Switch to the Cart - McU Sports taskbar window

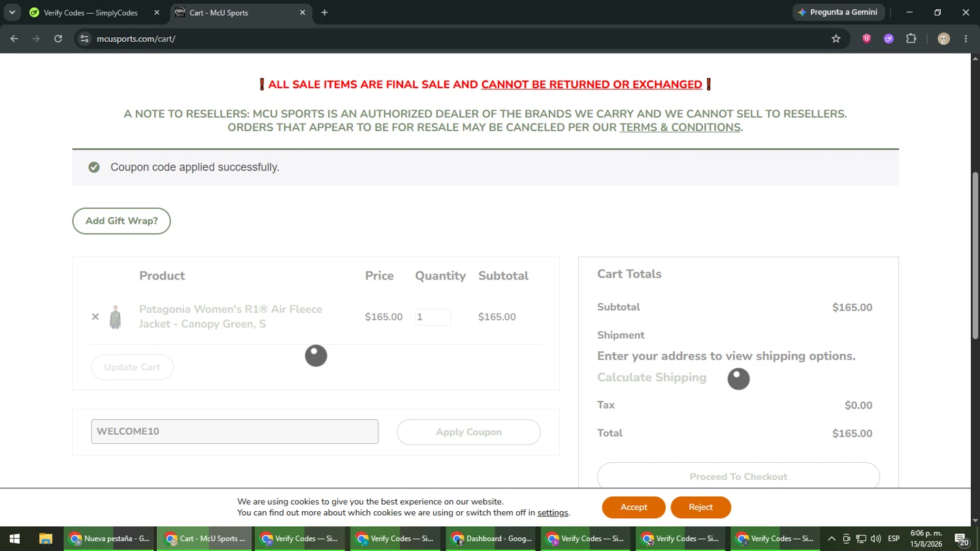click(204, 539)
